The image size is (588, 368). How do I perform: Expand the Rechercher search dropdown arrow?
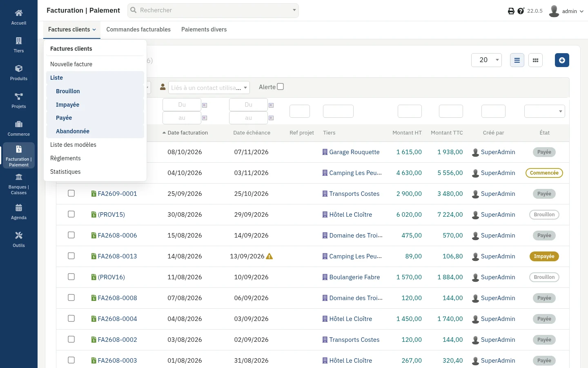294,10
